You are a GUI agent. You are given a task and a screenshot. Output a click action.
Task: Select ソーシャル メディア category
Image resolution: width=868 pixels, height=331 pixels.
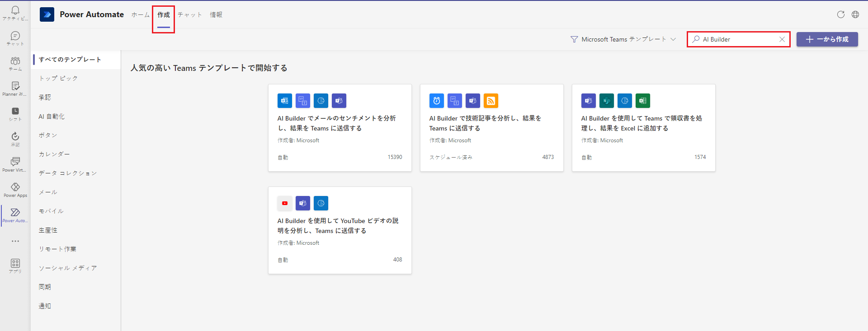(x=76, y=268)
